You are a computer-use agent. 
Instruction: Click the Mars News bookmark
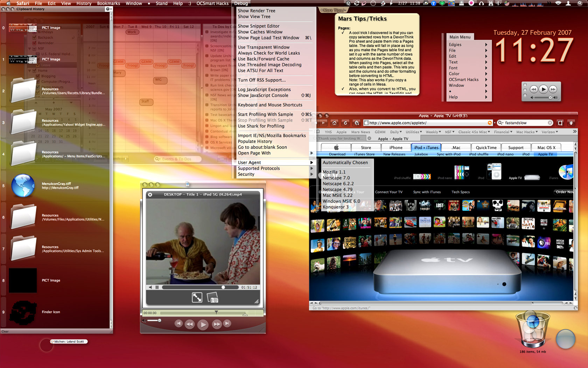[360, 132]
